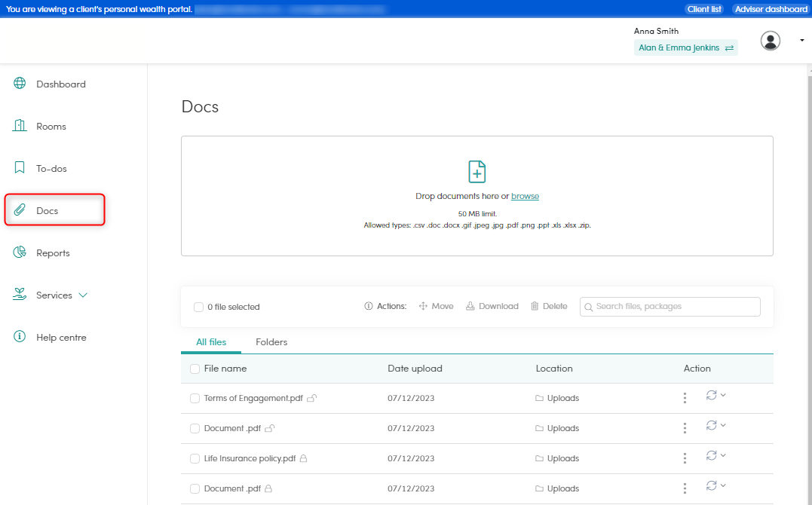Select the Terms of Engagement.pdf checkbox
Image resolution: width=812 pixels, height=505 pixels.
[x=195, y=398]
